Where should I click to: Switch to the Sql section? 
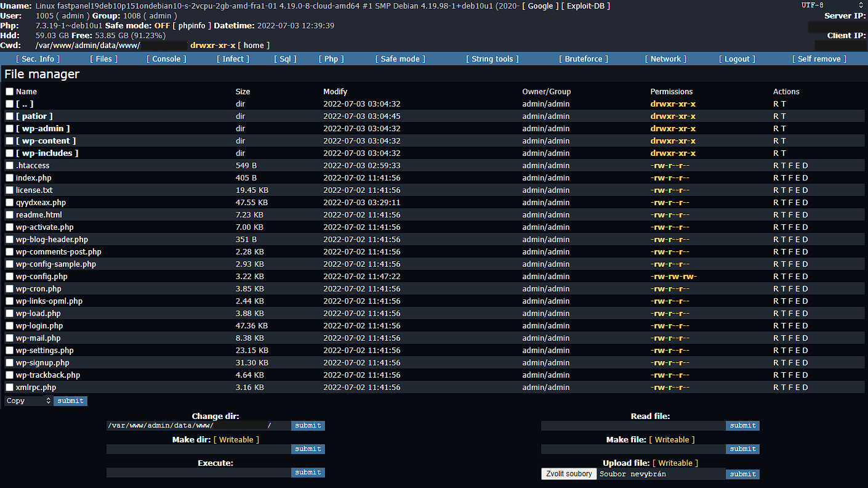[285, 59]
